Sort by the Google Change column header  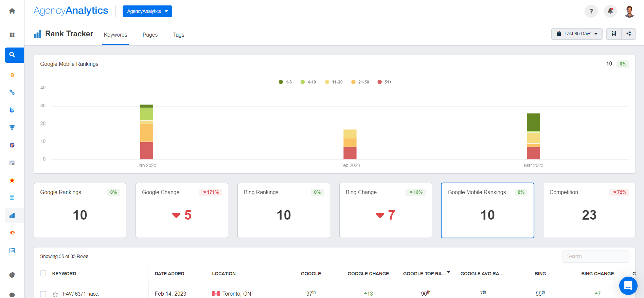[368, 274]
